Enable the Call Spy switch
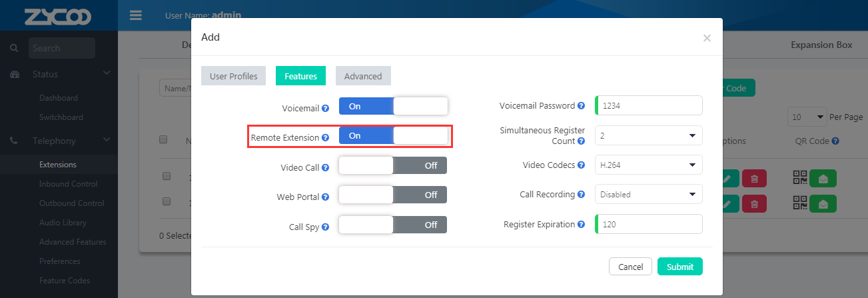 [393, 225]
